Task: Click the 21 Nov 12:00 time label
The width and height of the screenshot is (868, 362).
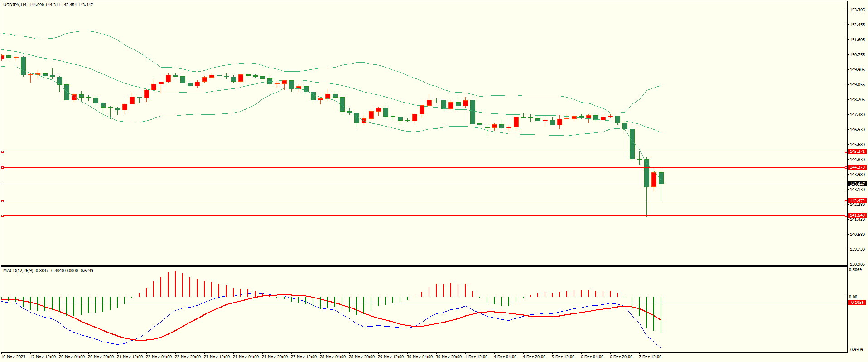Action: tap(130, 357)
